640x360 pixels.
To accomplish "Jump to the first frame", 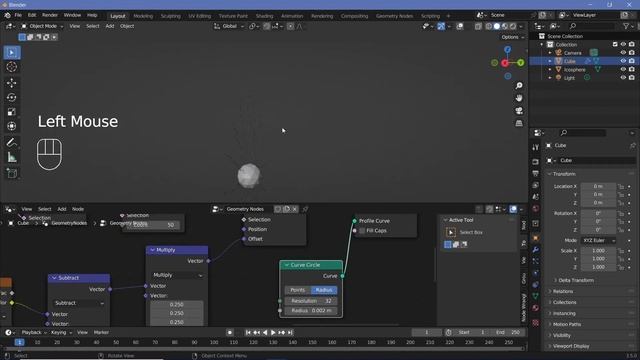I will [x=248, y=333].
